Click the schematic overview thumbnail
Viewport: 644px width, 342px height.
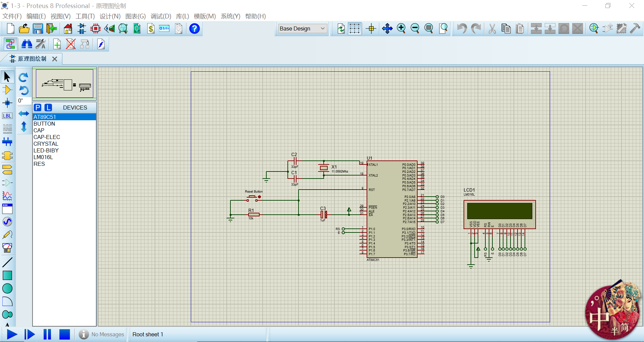click(64, 84)
